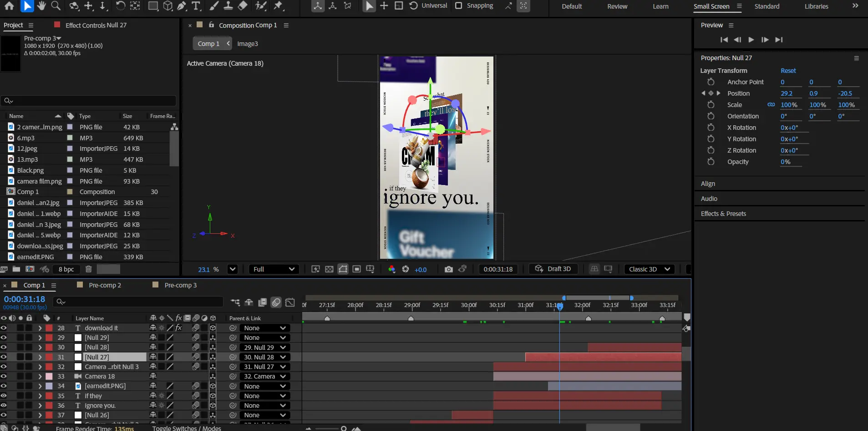Toggle visibility of Camera 18 layer
The image size is (868, 431).
(4, 376)
